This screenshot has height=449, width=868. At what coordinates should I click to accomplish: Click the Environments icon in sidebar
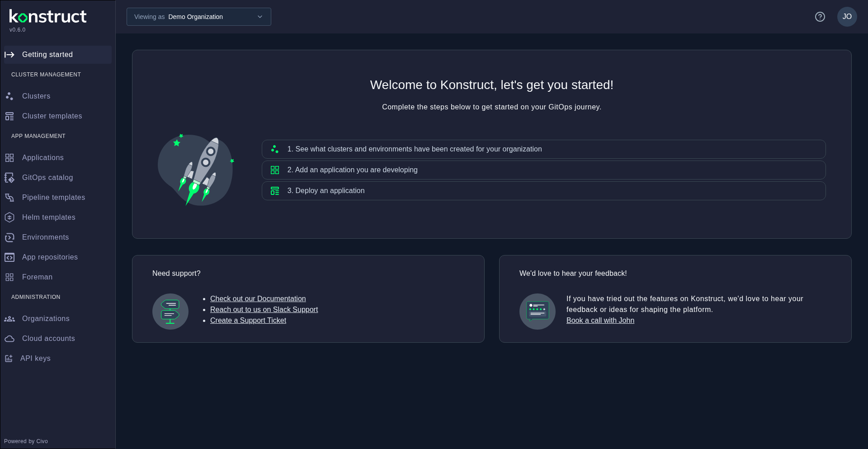click(x=9, y=237)
